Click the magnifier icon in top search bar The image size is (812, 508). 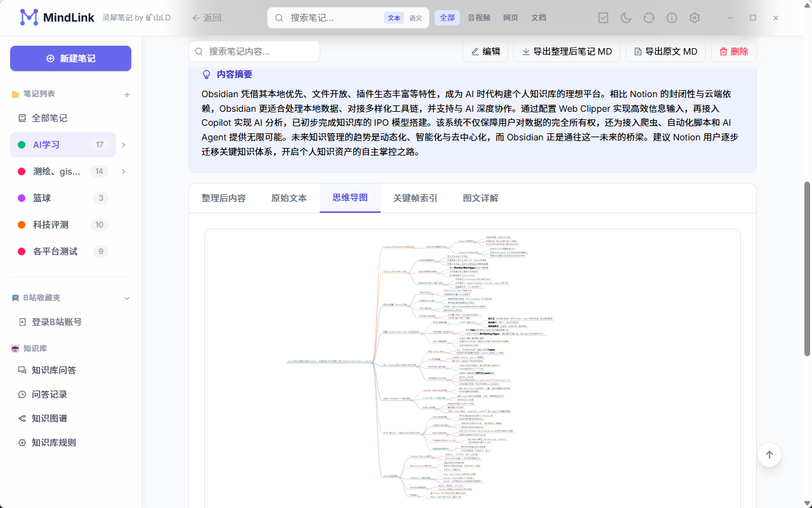coord(279,18)
